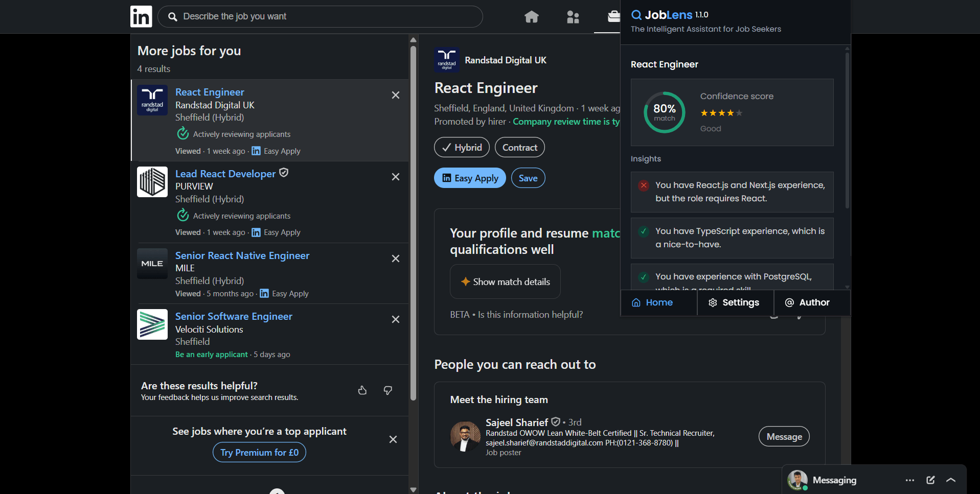This screenshot has height=494, width=980.
Task: Dismiss the React Engineer job listing
Action: click(x=396, y=95)
